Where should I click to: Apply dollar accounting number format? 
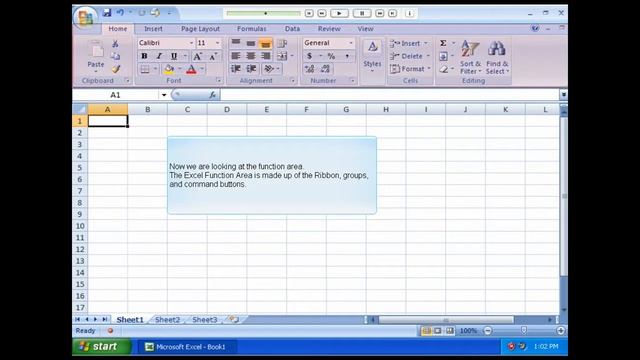[309, 56]
